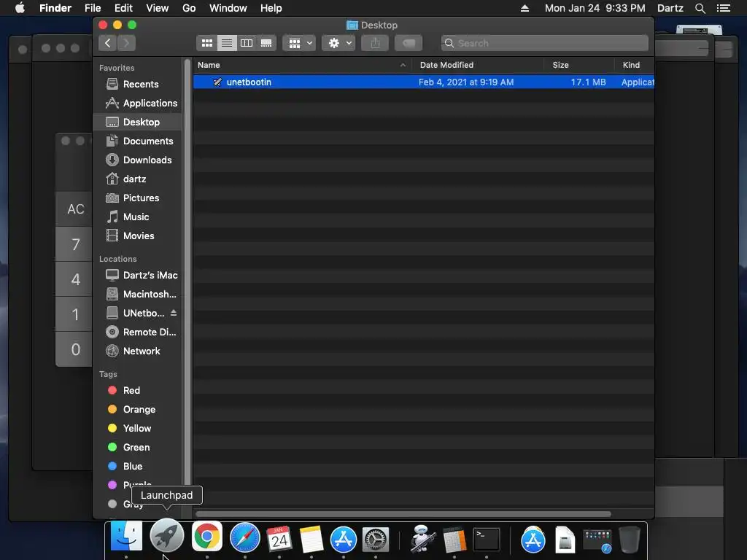Select Desktop in the sidebar
Viewport: 747px width, 560px height.
(x=138, y=122)
